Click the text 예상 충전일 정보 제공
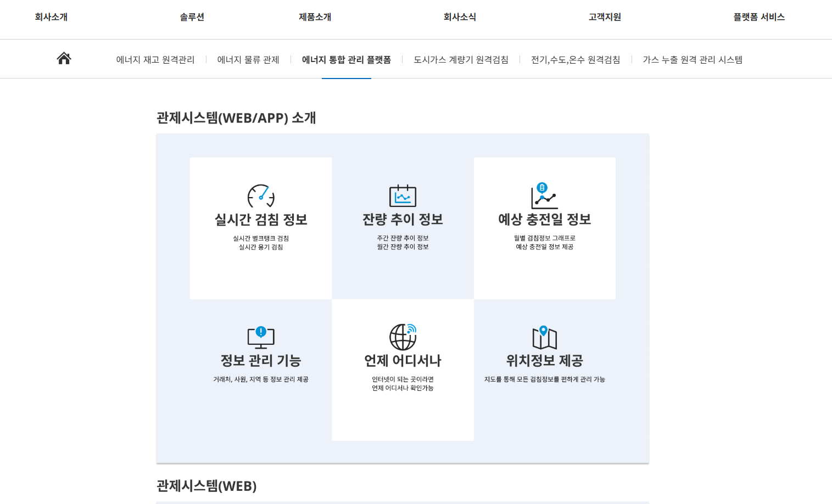The image size is (832, 504). 544,247
